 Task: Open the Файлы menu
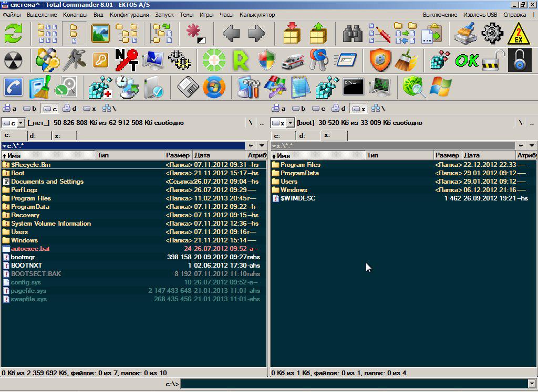click(12, 15)
